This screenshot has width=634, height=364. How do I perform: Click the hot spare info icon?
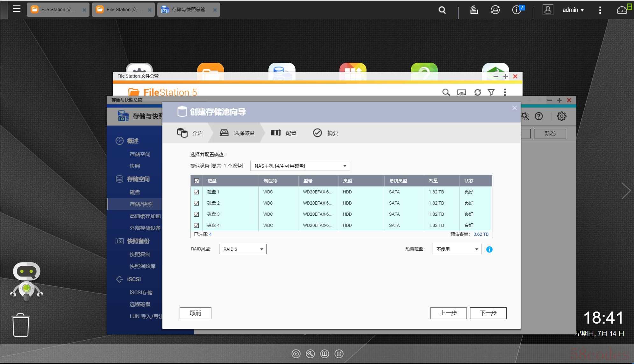point(489,249)
